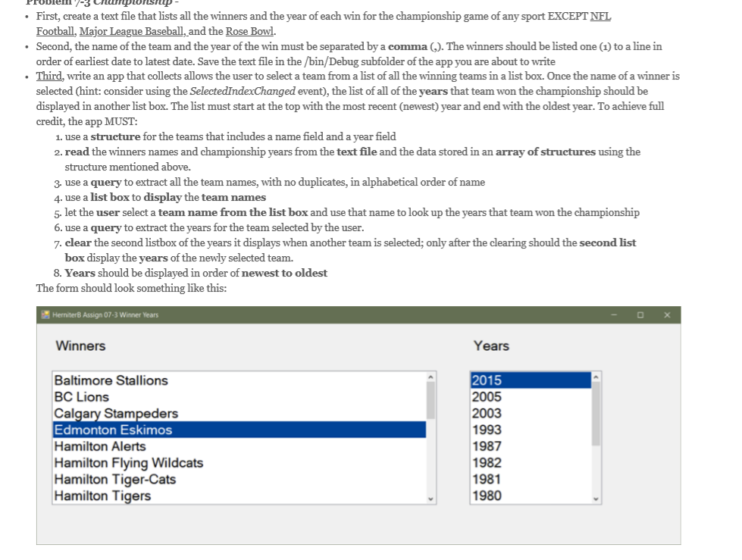Click bold 'array of structures' text

pyautogui.click(x=545, y=152)
